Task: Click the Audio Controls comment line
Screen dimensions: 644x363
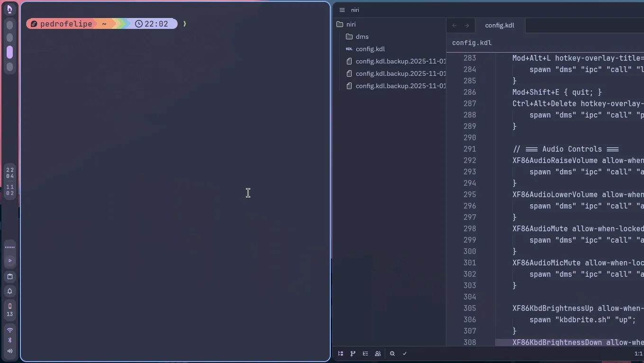Action: tap(566, 149)
